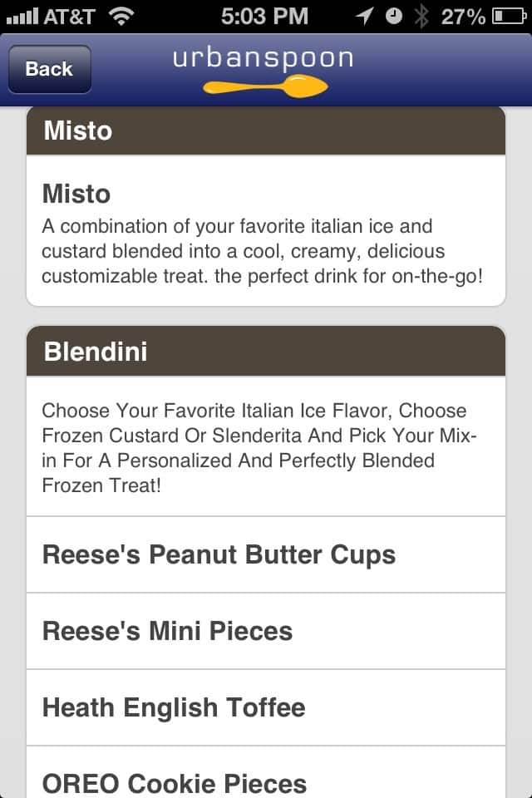Choose Reese's Peanut Butter Cups
The width and height of the screenshot is (532, 798).
point(266,555)
